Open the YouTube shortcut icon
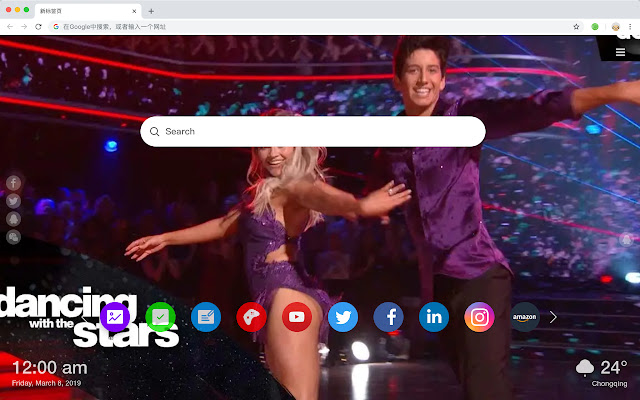The image size is (640, 400). click(x=297, y=317)
